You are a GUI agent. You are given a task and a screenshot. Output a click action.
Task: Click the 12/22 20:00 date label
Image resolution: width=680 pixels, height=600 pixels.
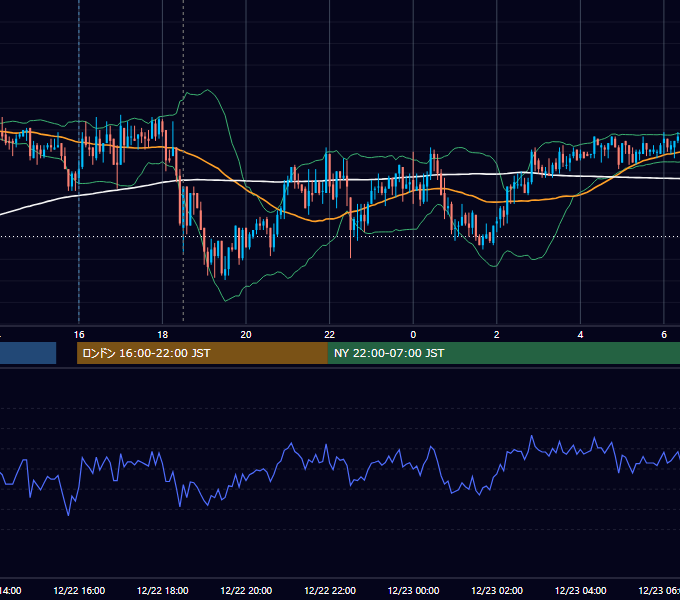pos(246,590)
